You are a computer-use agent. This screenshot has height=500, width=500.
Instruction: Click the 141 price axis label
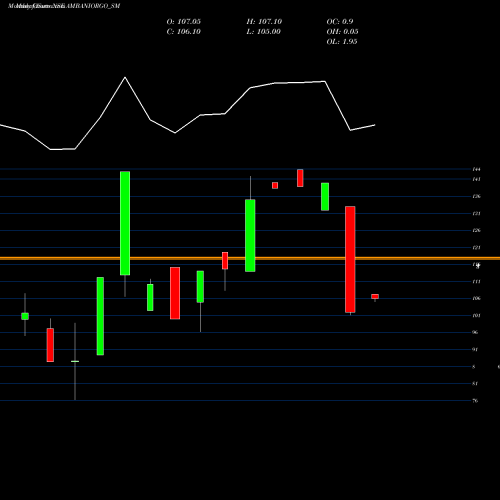click(x=476, y=179)
